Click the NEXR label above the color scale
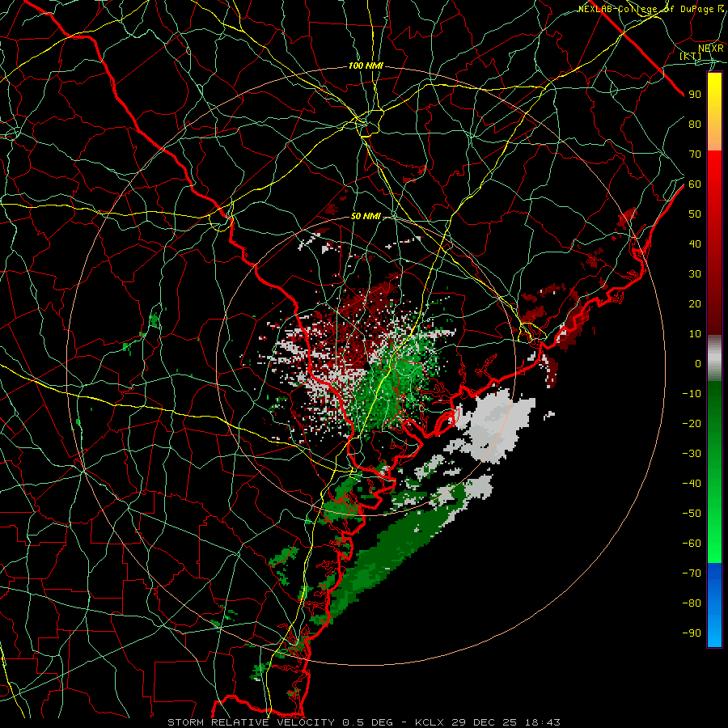The height and width of the screenshot is (728, 728). click(x=711, y=49)
